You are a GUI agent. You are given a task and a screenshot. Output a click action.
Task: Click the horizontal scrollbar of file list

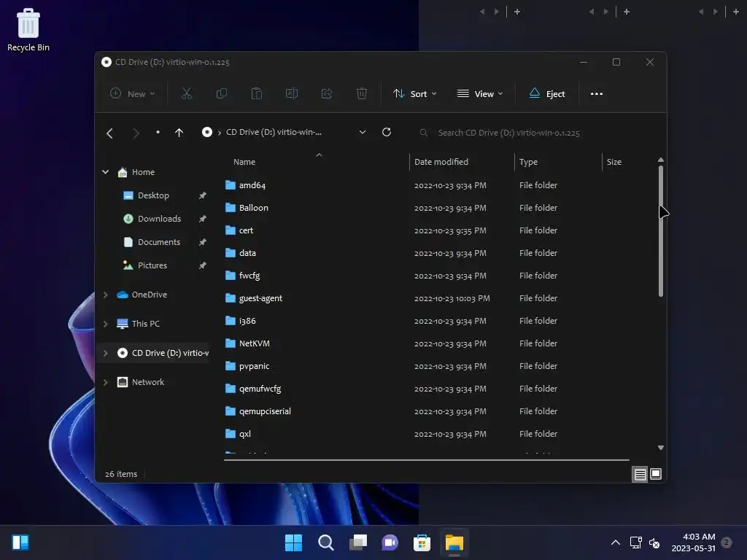(426, 460)
